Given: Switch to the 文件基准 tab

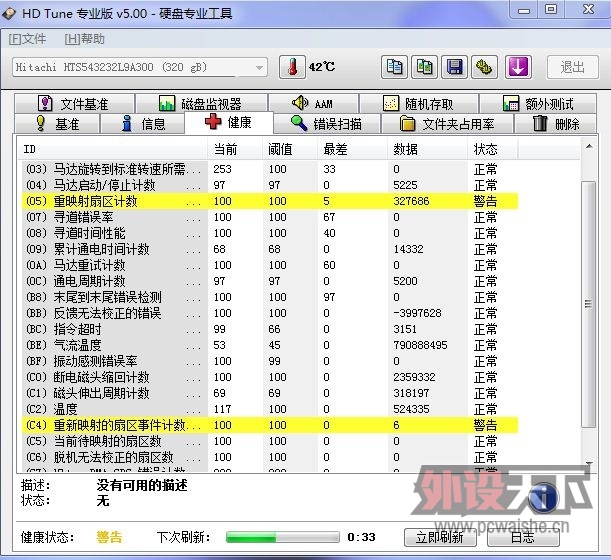Looking at the screenshot, I should click(x=74, y=104).
